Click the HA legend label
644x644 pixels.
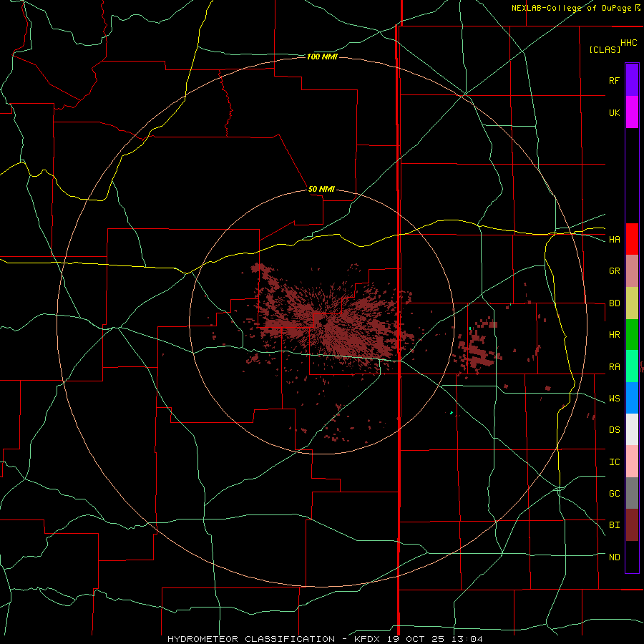point(614,240)
